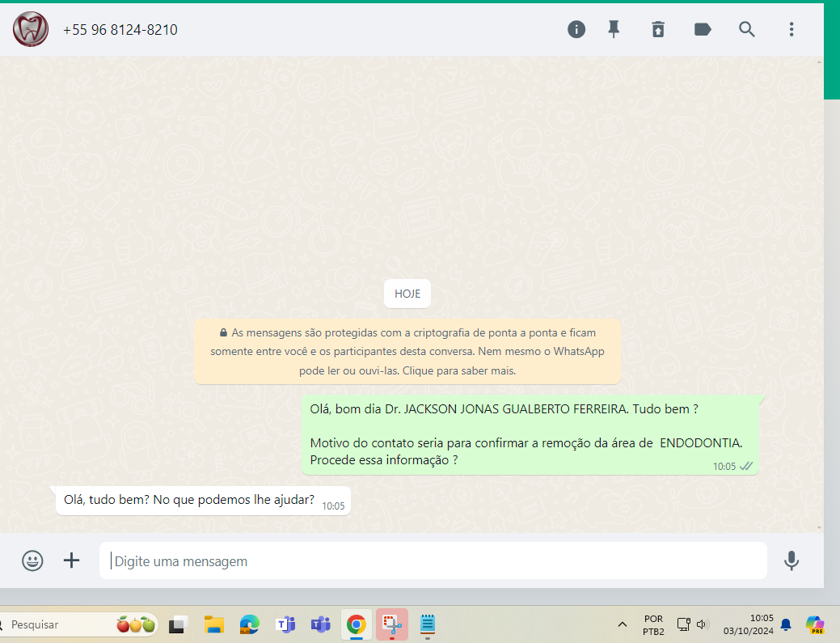The image size is (840, 643).
Task: Open the emoji picker
Action: click(x=32, y=561)
